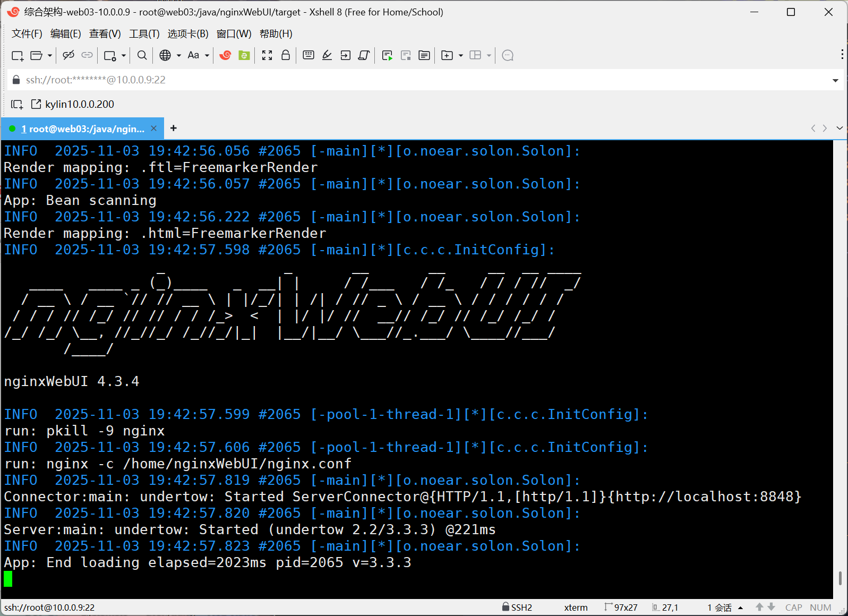
Task: Expand the New tab group dropdown arrow
Action: pos(460,55)
